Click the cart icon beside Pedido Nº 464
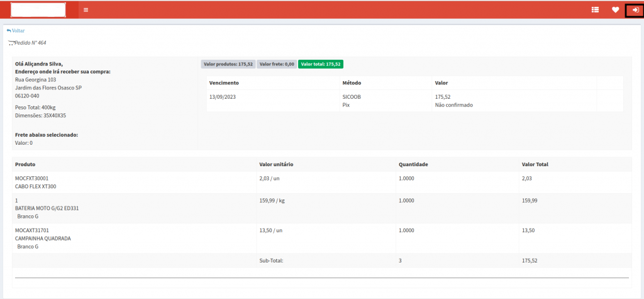644x299 pixels. tap(11, 43)
